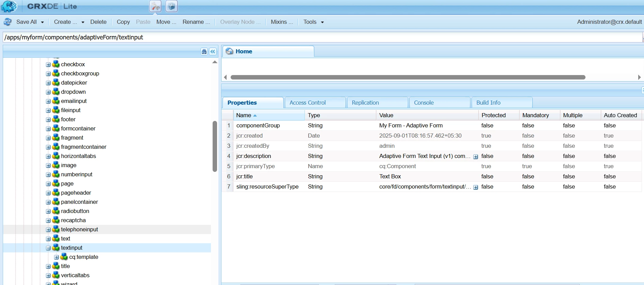Click the image node icon

point(56,165)
